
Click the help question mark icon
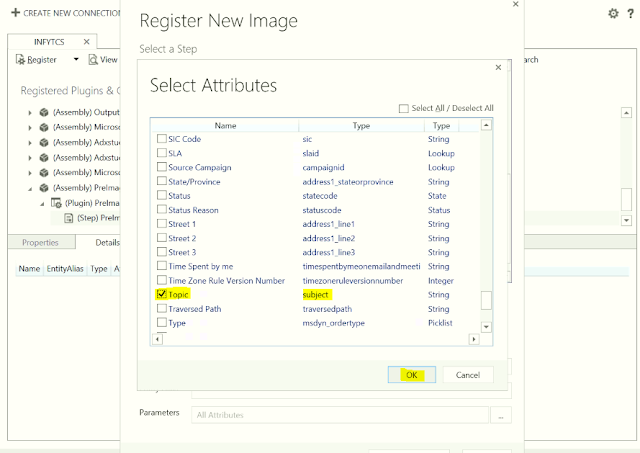[x=630, y=13]
